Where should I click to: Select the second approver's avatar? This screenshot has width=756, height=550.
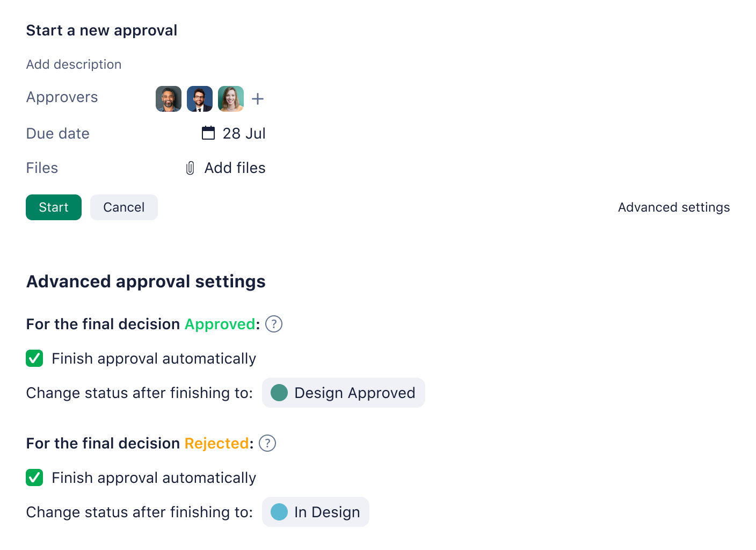coord(199,99)
